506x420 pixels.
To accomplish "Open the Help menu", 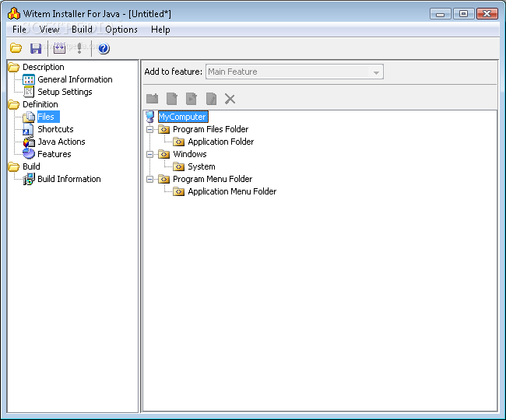I will pos(160,30).
